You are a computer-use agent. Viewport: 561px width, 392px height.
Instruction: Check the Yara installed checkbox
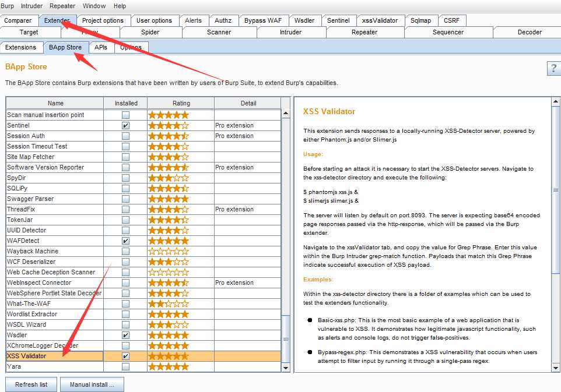125,366
